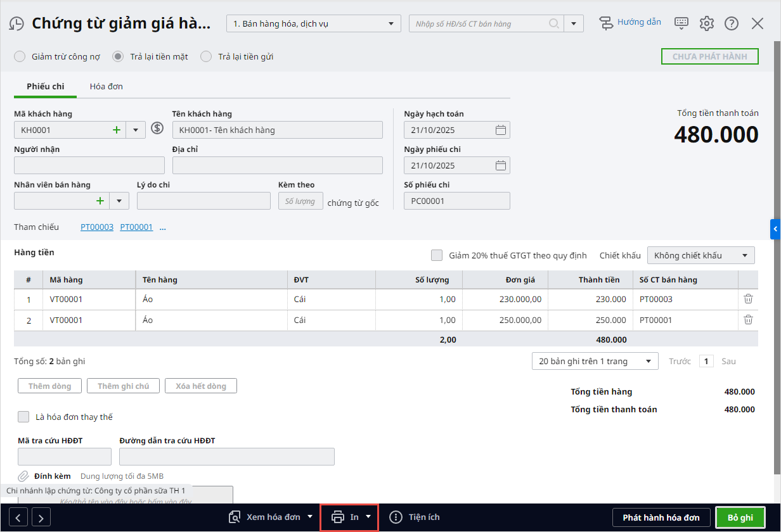Image resolution: width=781 pixels, height=532 pixels.
Task: Select Giảm trừ công nợ radio option
Action: pos(20,56)
